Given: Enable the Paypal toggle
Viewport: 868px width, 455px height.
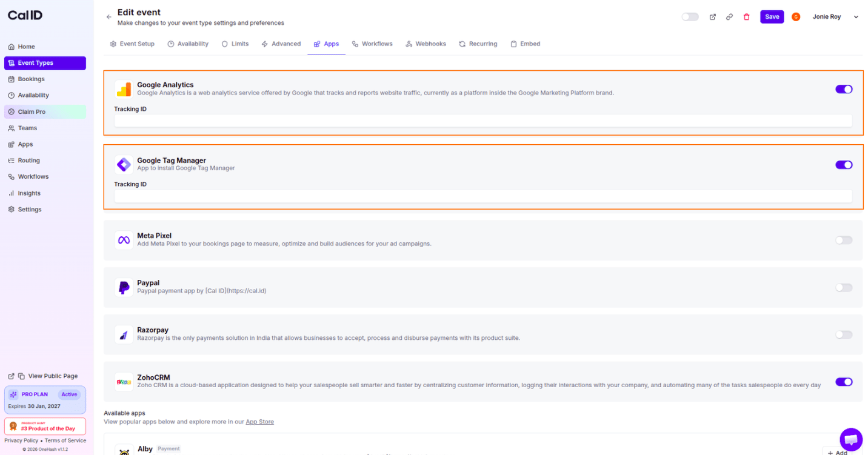Looking at the screenshot, I should (844, 287).
